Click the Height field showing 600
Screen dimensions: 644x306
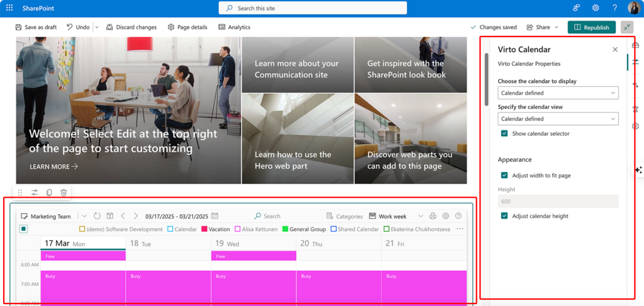[558, 201]
